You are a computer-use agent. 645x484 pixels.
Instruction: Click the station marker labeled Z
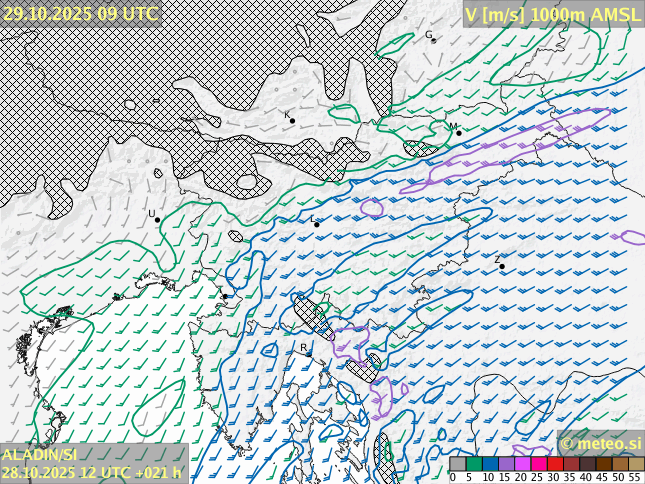coord(502,266)
